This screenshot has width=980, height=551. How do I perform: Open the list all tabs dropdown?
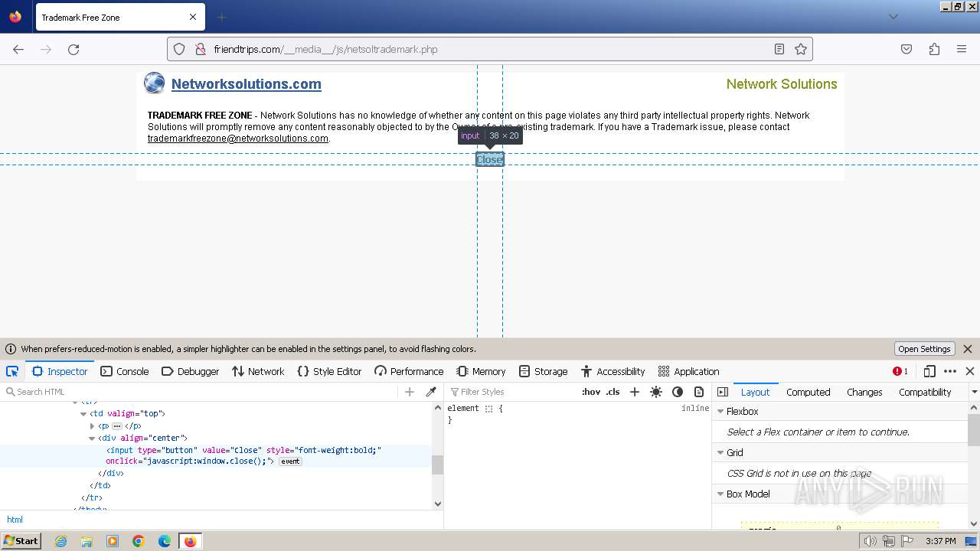893,17
